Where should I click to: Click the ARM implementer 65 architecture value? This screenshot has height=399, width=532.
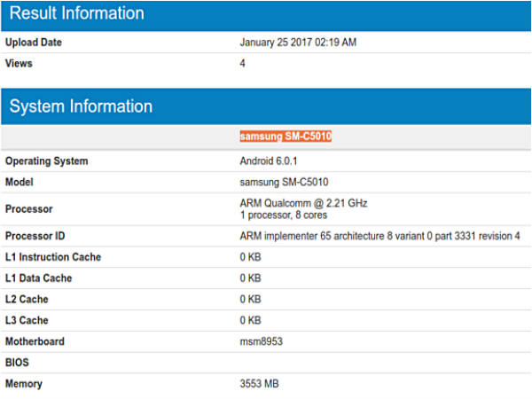tap(379, 236)
